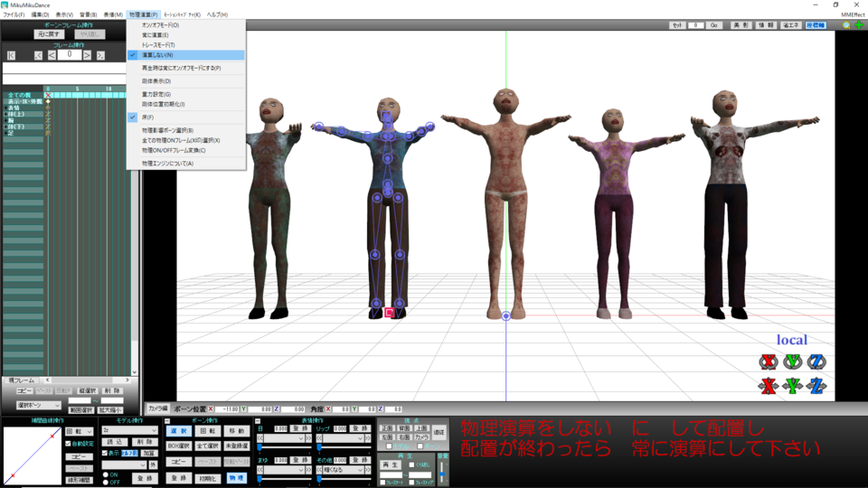Click the >> button in その他 expression row
Viewport: 868px width, 488px height.
pyautogui.click(x=368, y=470)
